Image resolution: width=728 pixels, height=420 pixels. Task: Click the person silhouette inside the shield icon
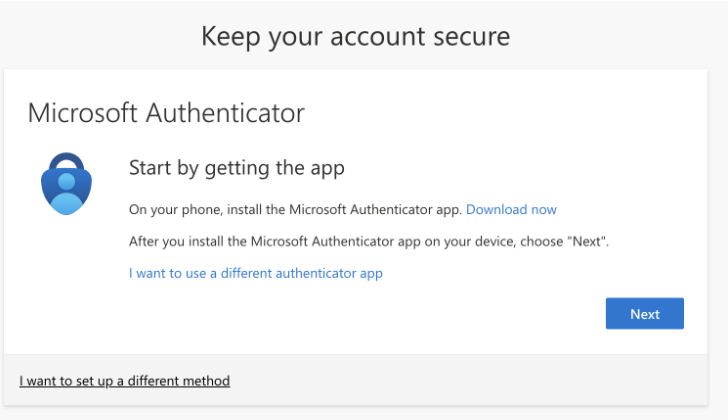pos(66,190)
